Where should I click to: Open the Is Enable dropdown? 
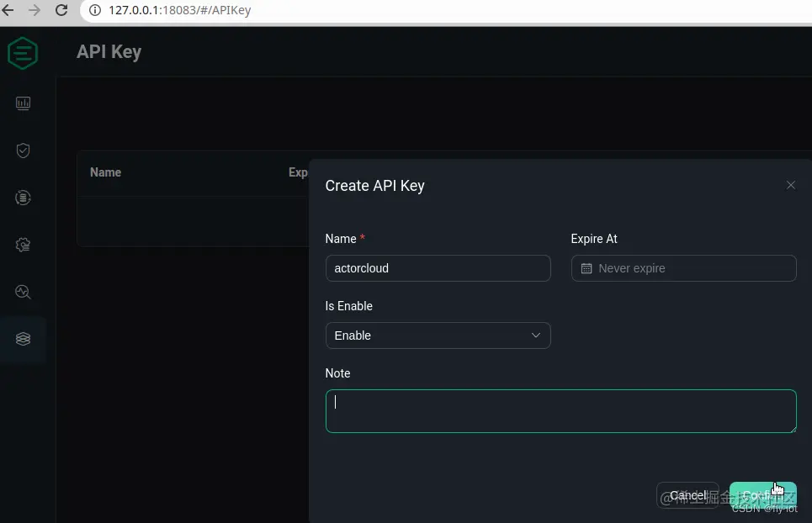(x=438, y=335)
